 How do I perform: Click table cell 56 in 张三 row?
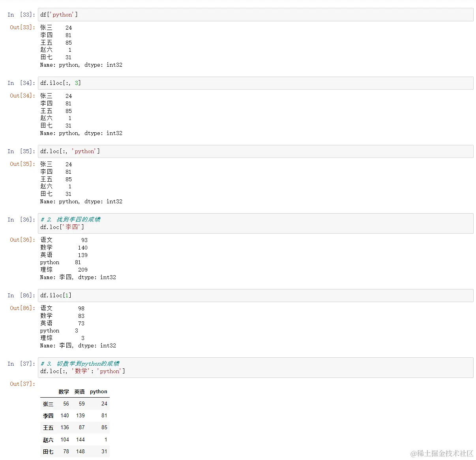(66, 404)
